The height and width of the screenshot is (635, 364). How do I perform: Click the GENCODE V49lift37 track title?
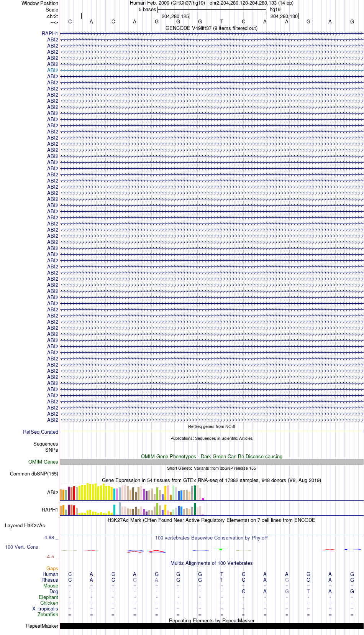tap(212, 28)
